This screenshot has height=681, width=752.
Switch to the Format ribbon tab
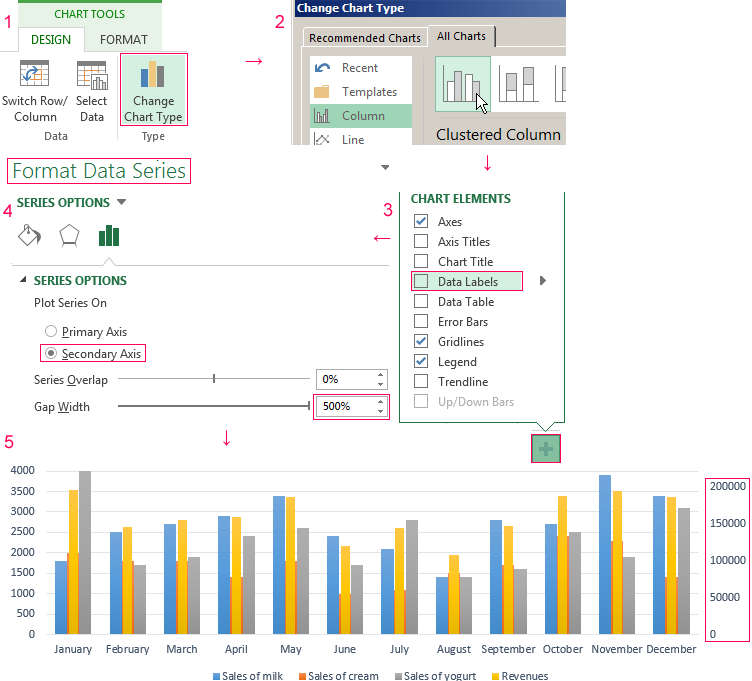pyautogui.click(x=124, y=40)
